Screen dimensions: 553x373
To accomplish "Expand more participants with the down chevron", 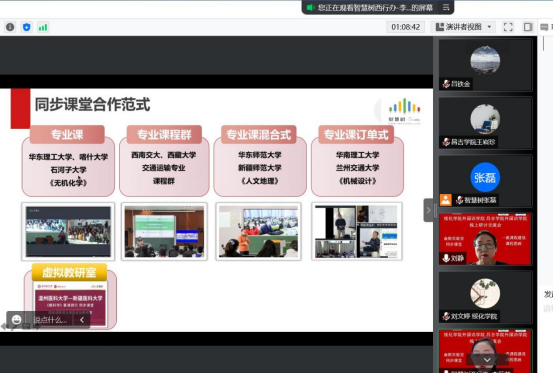I will pyautogui.click(x=487, y=360).
